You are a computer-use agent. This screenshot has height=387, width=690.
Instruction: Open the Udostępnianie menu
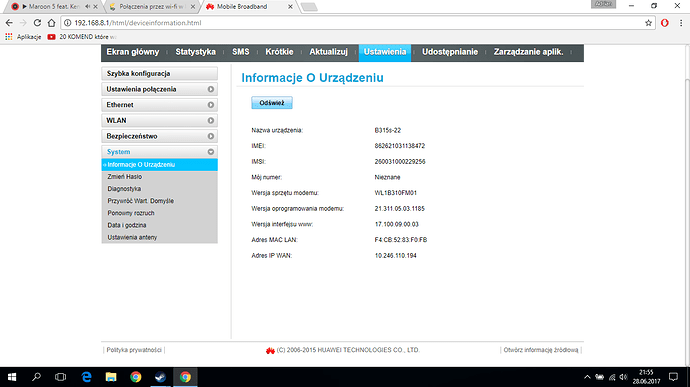click(x=450, y=52)
